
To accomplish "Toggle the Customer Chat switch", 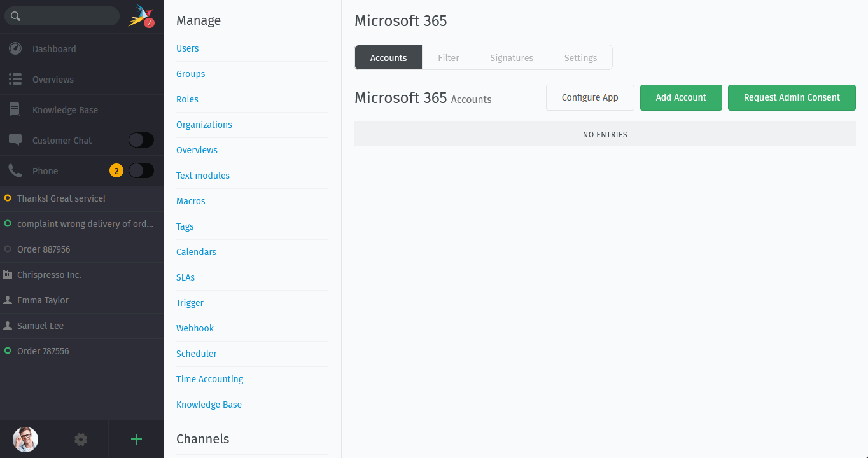I will (141, 141).
